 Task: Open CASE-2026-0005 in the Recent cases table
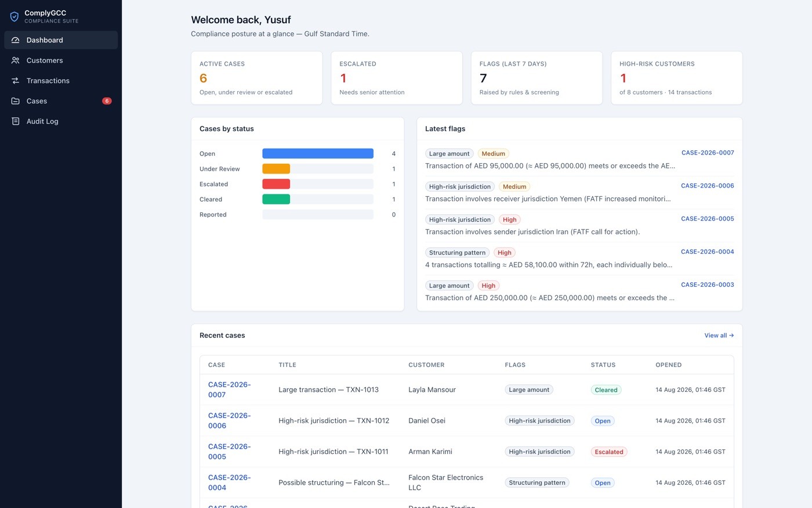tap(230, 451)
